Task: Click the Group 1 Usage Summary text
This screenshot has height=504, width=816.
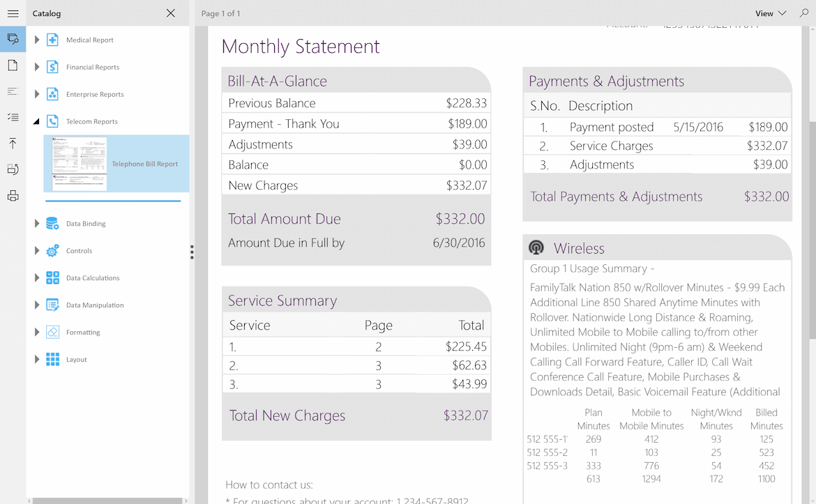Action: (592, 268)
